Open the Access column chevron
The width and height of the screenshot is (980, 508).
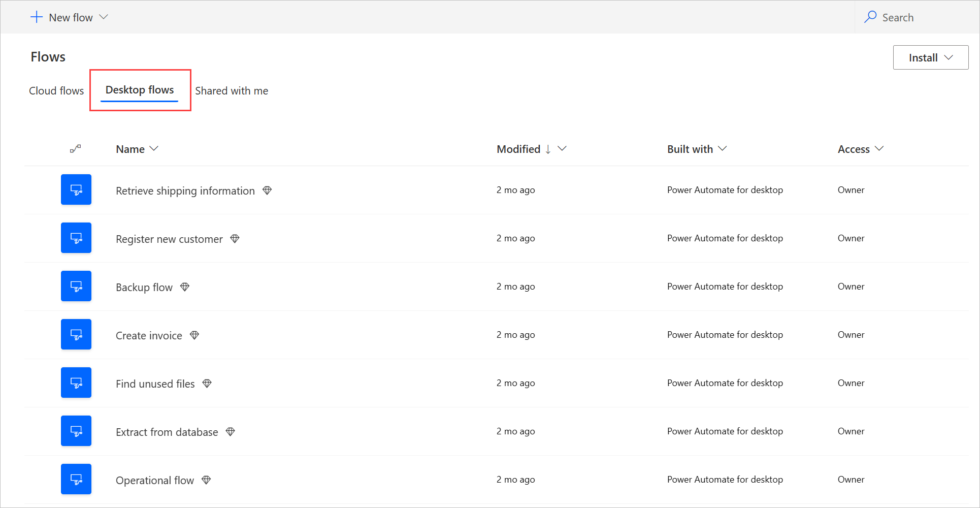tap(879, 149)
